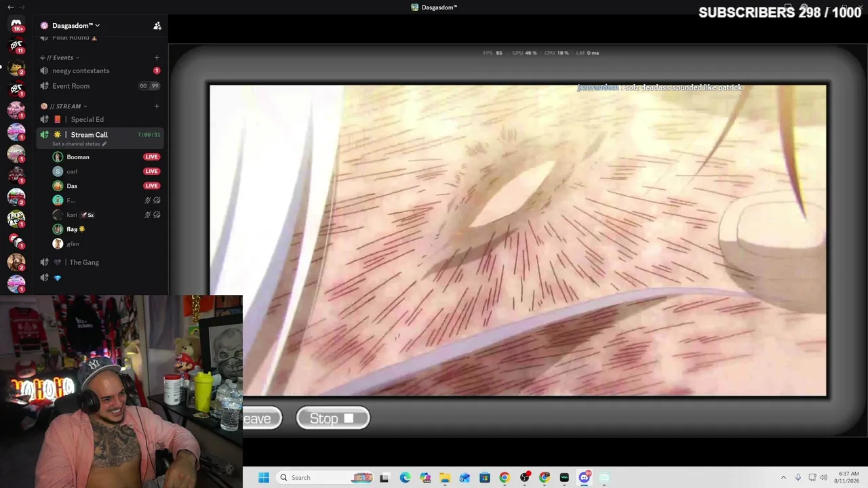Viewport: 868px width, 488px height.
Task: Open Booman's user avatar in Stream Call
Action: pos(58,157)
